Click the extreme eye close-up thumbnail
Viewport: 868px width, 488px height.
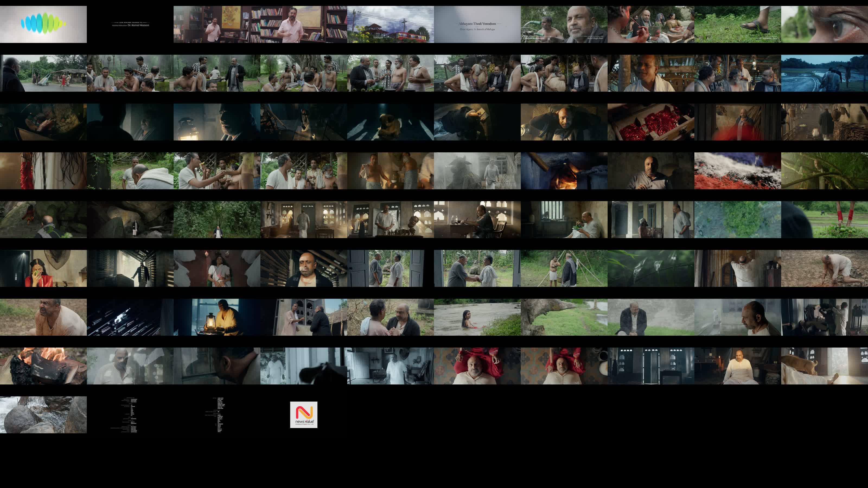[x=824, y=24]
